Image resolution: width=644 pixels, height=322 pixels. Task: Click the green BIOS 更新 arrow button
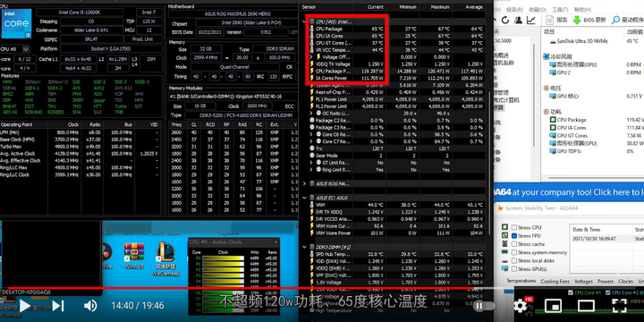click(x=589, y=20)
